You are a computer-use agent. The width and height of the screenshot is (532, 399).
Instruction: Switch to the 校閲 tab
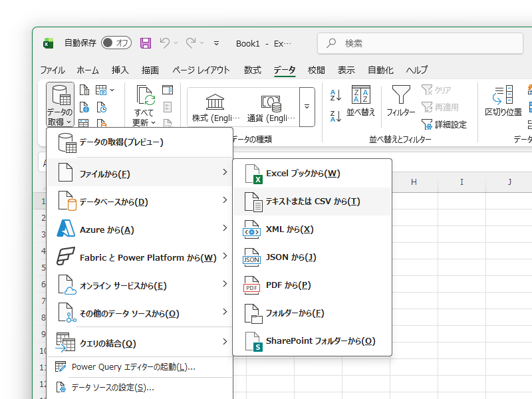317,70
